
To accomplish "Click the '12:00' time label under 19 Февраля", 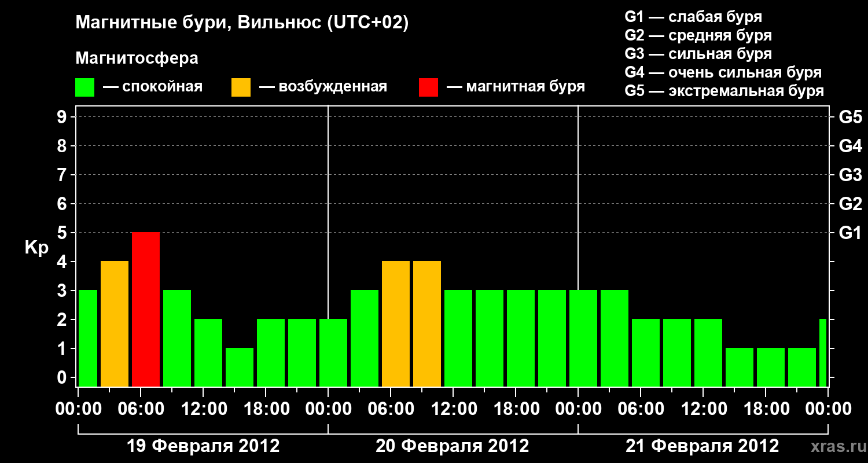I will tap(203, 409).
